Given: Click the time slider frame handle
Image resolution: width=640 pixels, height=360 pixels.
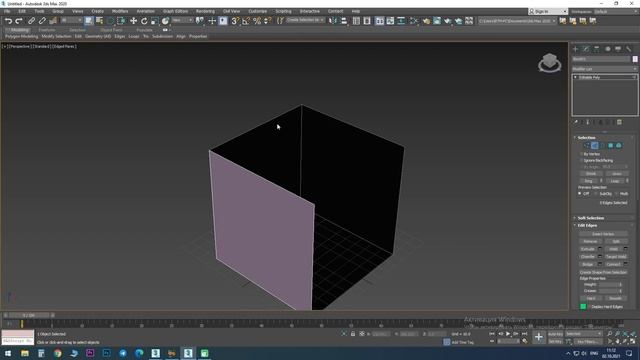Looking at the screenshot, I should coord(29,315).
